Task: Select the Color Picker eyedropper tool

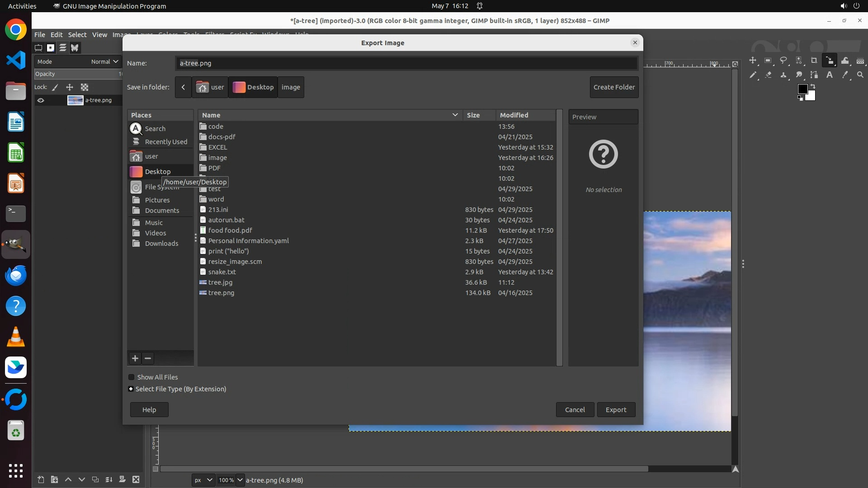Action: coord(845,75)
